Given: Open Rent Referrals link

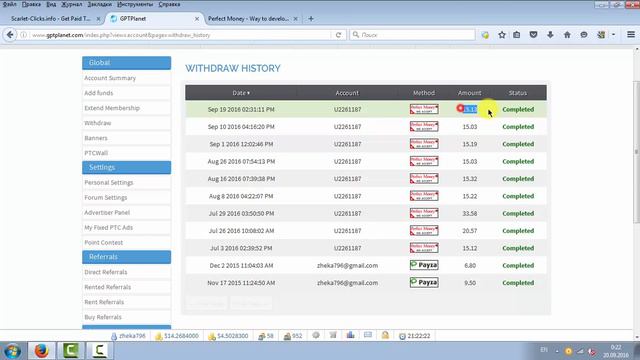Looking at the screenshot, I should [x=104, y=302].
